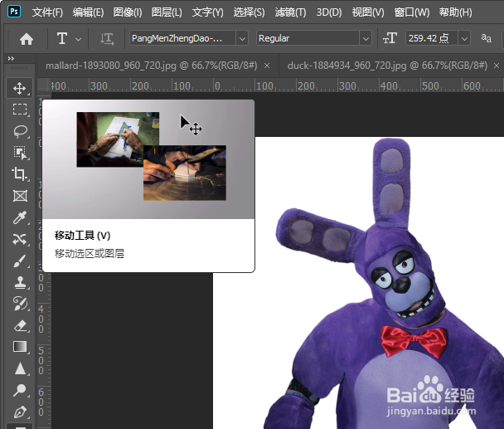Select the Crop tool

tap(20, 174)
